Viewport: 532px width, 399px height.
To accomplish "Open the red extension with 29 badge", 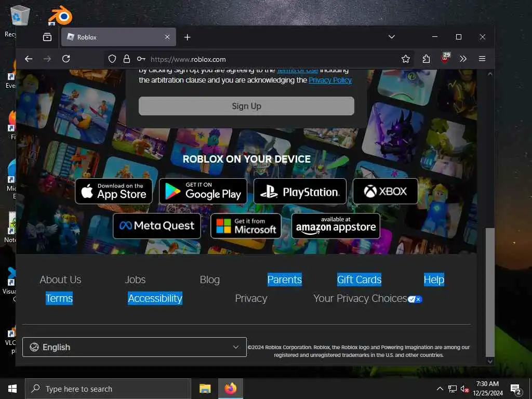I will coord(445,58).
